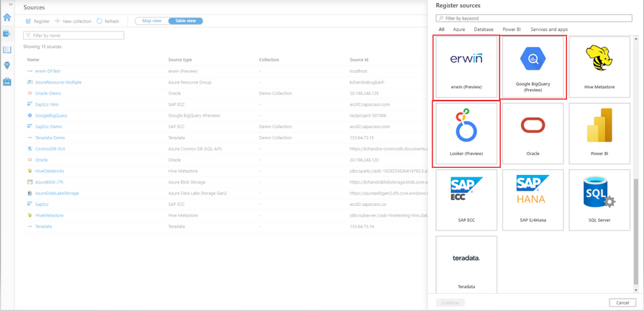
Task: Open the Insights lightbulb icon in sidebar
Action: coord(7,66)
